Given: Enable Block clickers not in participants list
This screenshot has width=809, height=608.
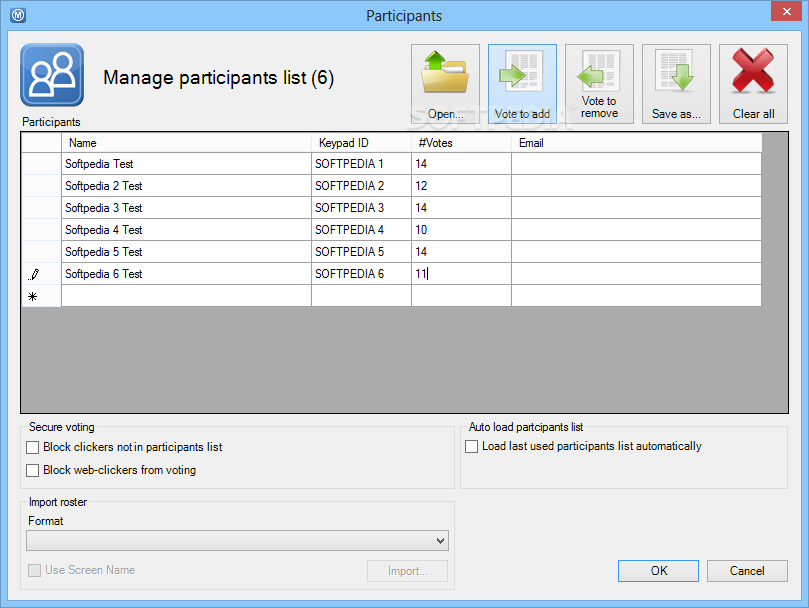Looking at the screenshot, I should click(x=33, y=447).
